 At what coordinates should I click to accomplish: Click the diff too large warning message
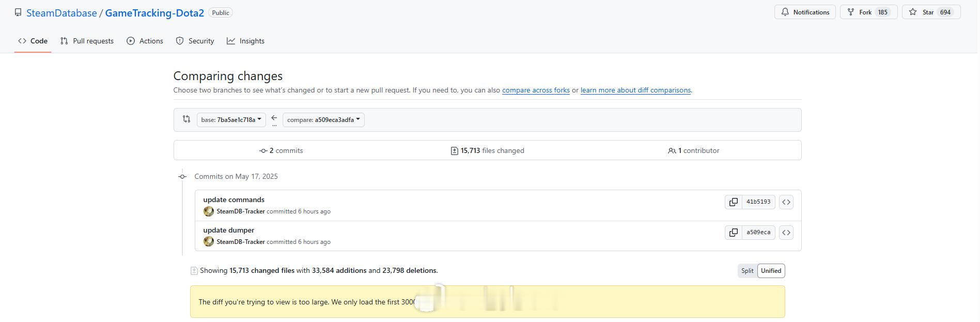487,302
